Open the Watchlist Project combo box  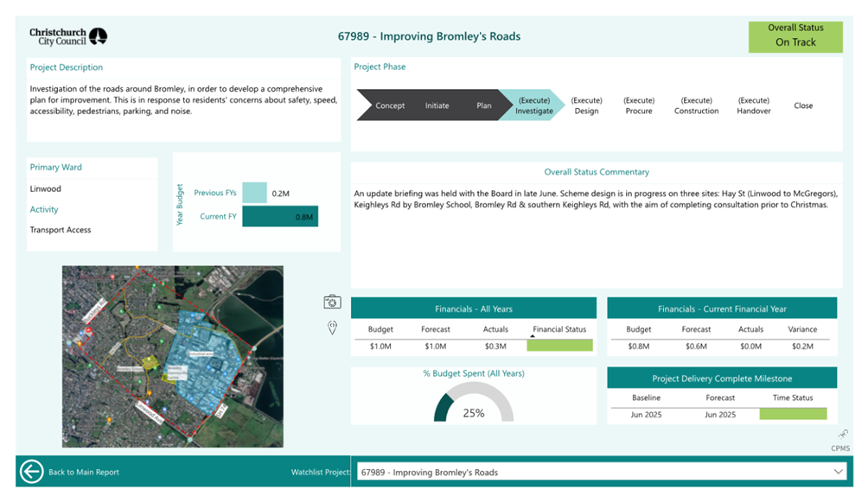point(601,472)
